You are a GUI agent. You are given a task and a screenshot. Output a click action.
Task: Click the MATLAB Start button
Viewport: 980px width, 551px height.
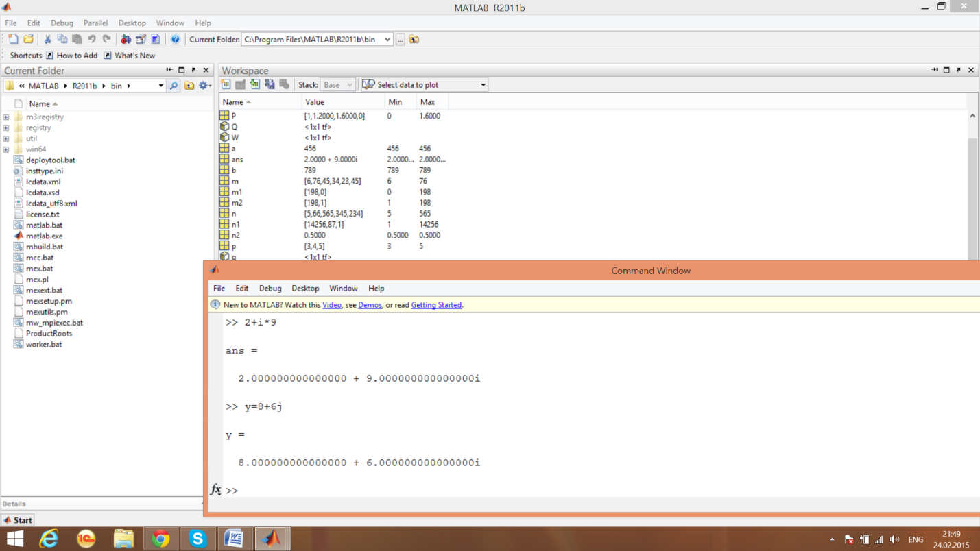[18, 520]
